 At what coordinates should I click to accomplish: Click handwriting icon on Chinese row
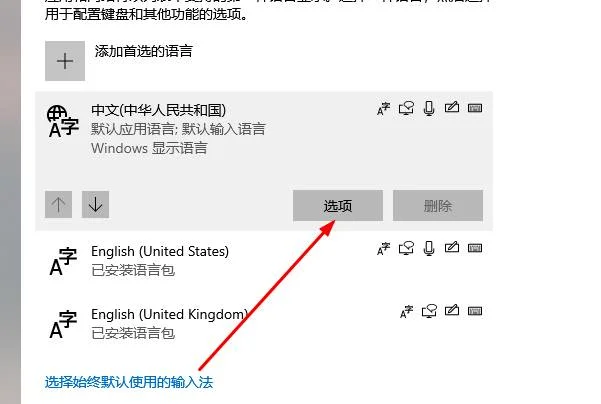[x=452, y=107]
